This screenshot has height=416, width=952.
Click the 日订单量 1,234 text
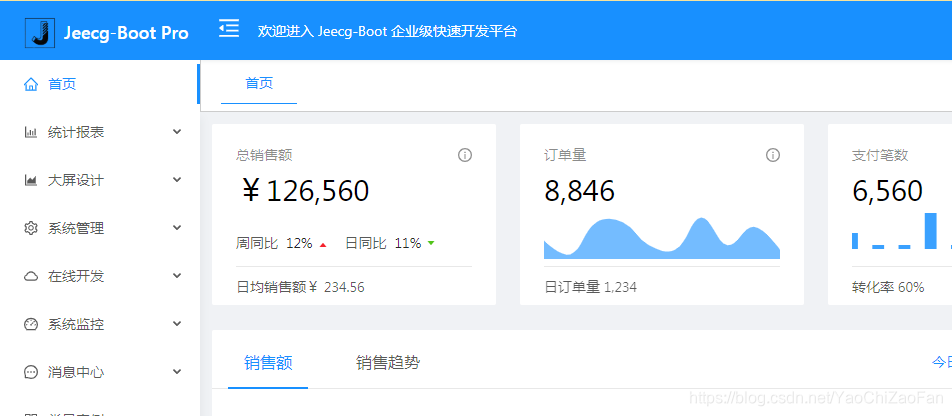591,287
